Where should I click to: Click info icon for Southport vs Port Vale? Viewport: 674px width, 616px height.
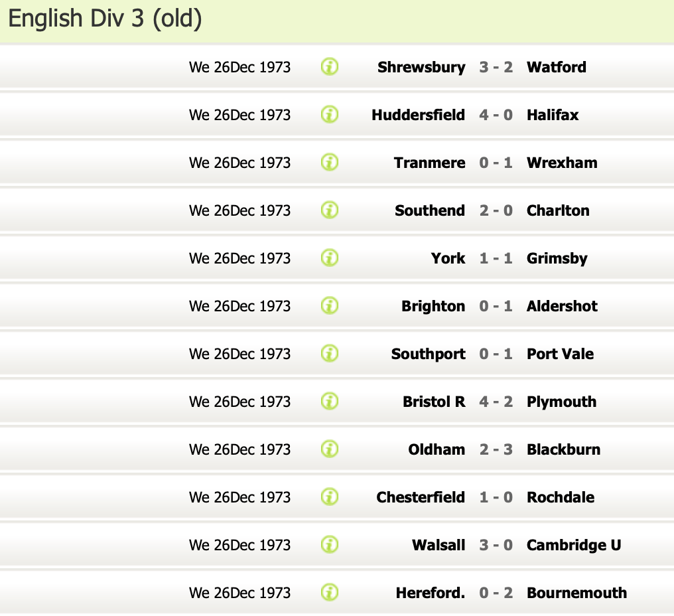pyautogui.click(x=330, y=354)
